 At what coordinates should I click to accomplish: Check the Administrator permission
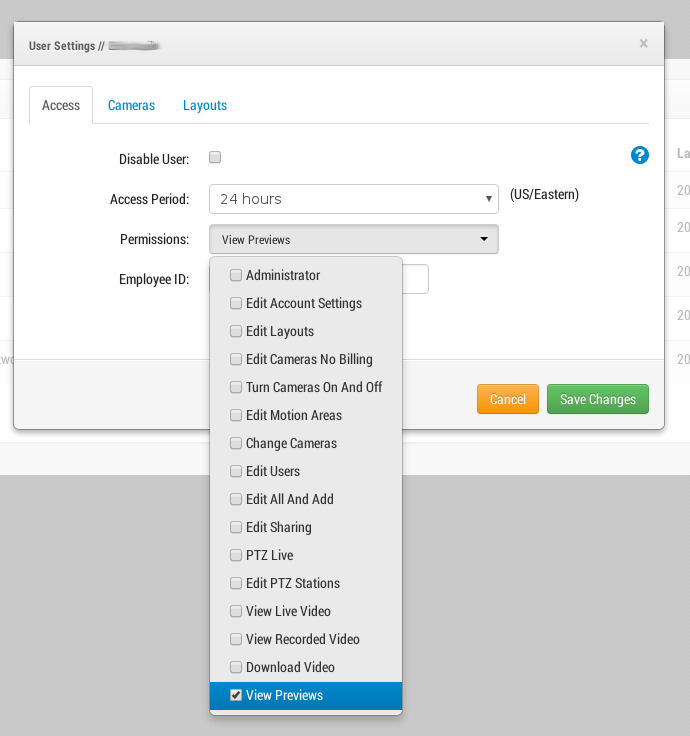tap(236, 275)
